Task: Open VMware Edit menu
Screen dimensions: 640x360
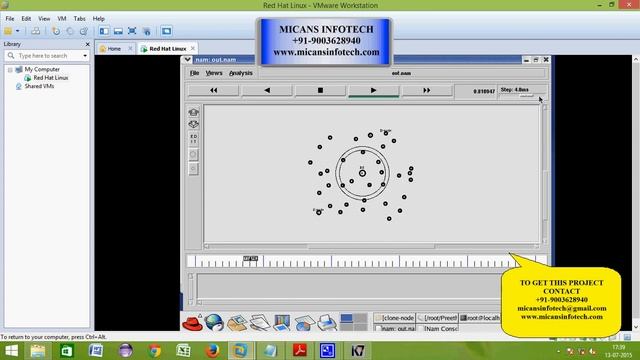Action: click(x=26, y=19)
